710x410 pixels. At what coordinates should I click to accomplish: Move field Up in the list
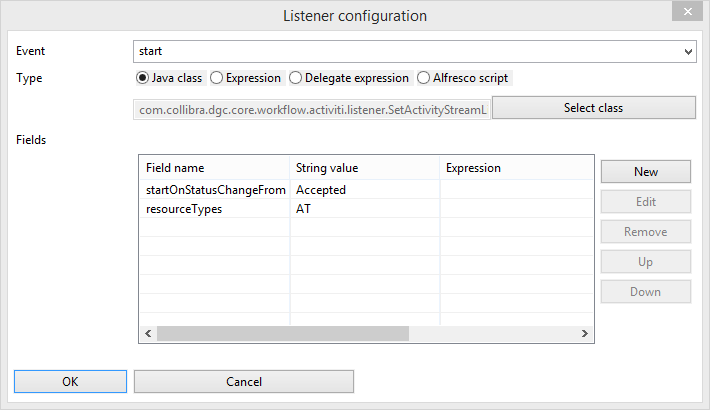[x=646, y=262]
